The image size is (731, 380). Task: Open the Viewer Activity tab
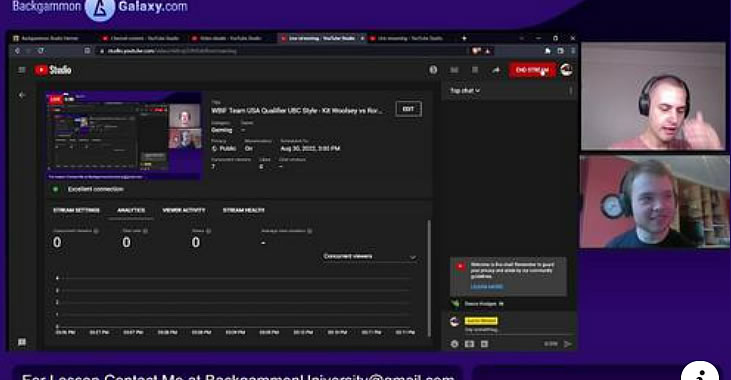(x=184, y=210)
